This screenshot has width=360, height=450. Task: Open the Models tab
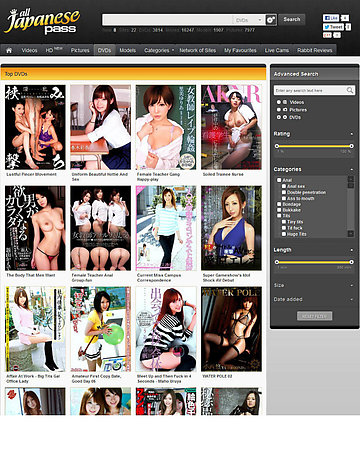coord(128,50)
